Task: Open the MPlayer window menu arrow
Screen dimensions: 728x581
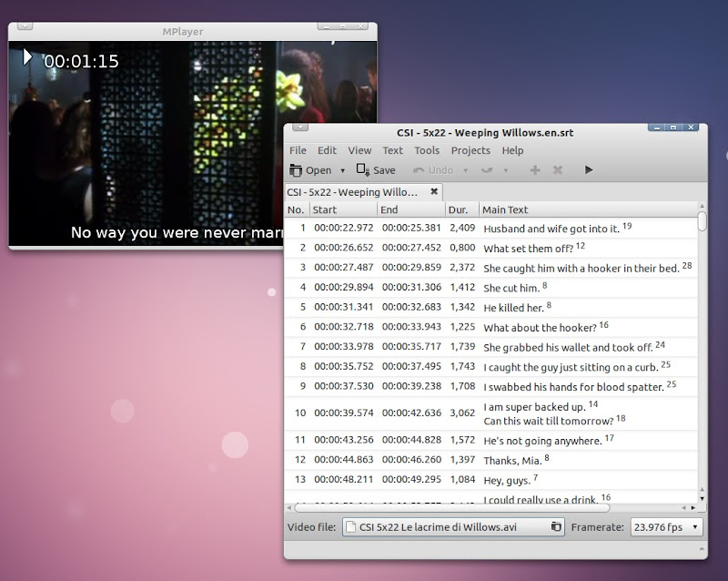Action: coord(25,26)
